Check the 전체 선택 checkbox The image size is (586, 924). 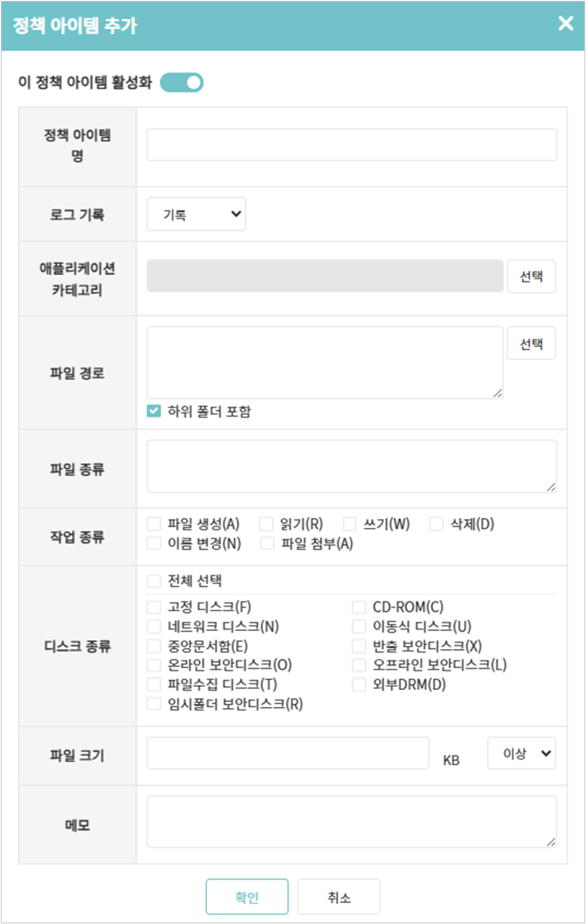click(154, 581)
